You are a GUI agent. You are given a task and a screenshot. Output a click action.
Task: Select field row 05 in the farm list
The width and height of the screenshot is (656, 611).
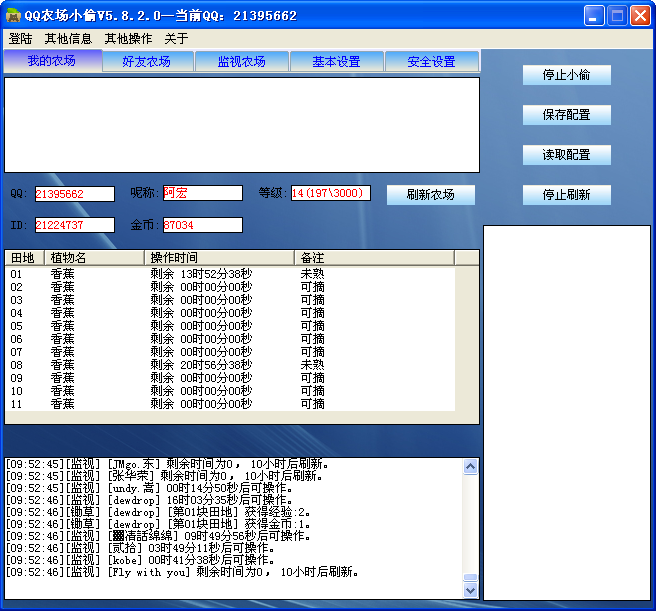[x=230, y=326]
